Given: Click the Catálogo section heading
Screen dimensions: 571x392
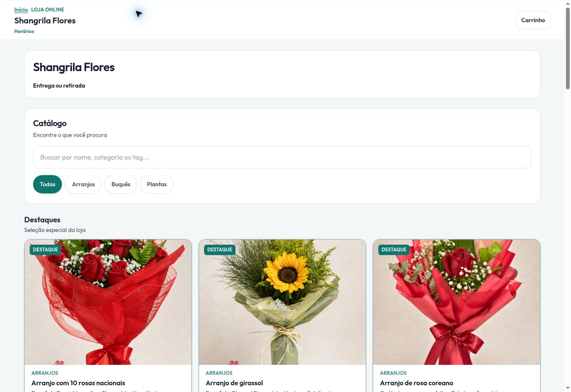Looking at the screenshot, I should [x=50, y=123].
